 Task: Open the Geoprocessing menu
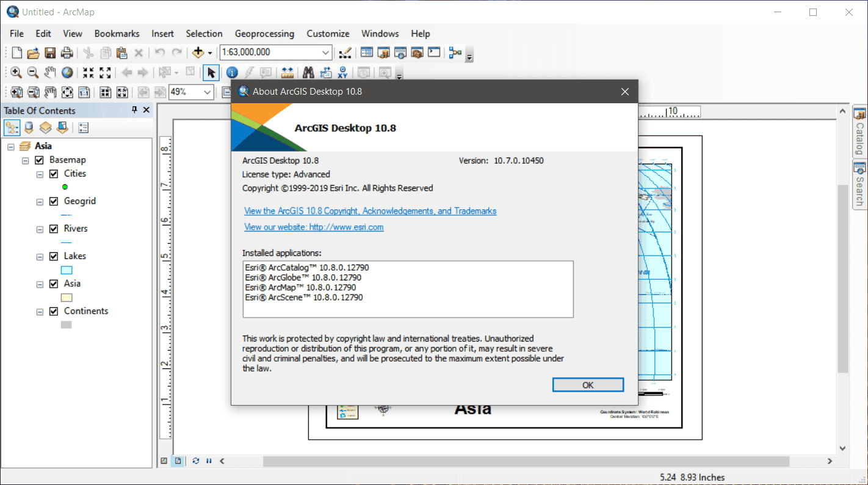[x=264, y=34]
